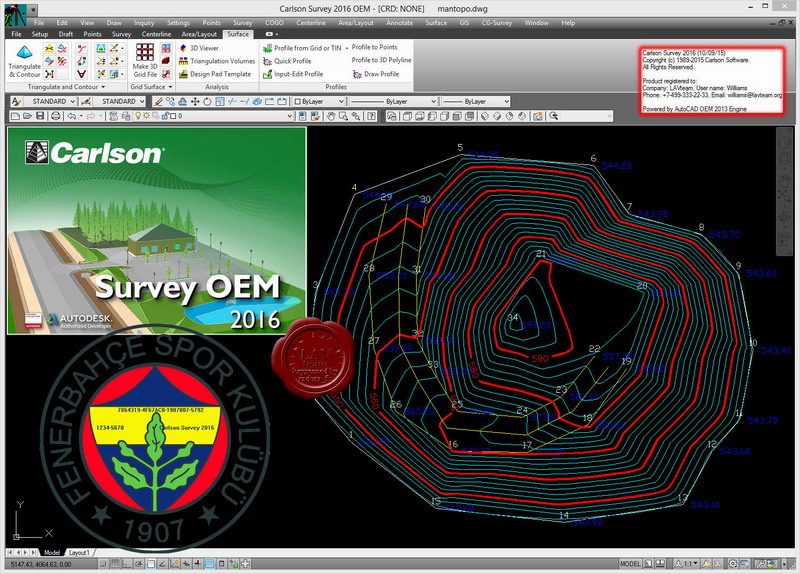Screen dimensions: 800x574
Task: Click the Triangulate & Contour tool
Action: tap(24, 61)
